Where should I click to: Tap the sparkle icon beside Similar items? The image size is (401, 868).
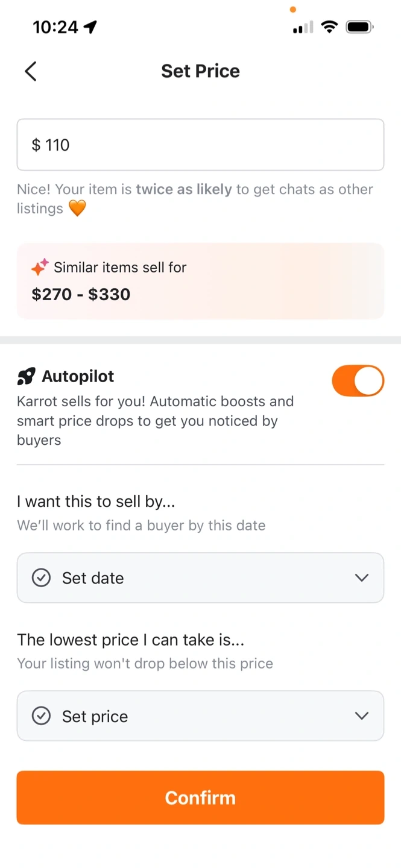coord(40,267)
